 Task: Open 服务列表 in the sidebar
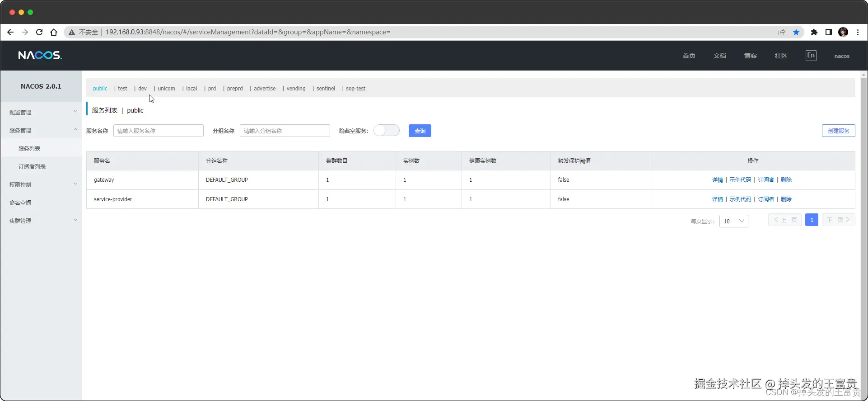41,148
